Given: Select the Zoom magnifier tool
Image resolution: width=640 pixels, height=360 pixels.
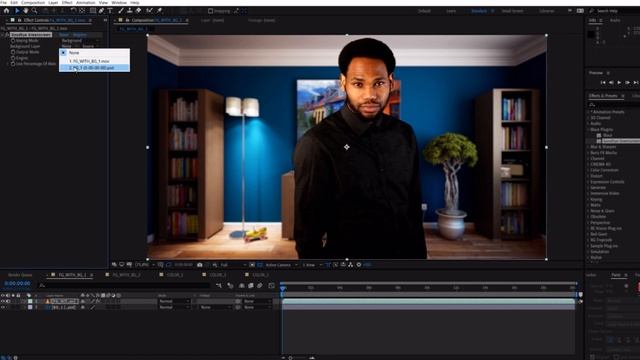Looking at the screenshot, I should point(34,11).
